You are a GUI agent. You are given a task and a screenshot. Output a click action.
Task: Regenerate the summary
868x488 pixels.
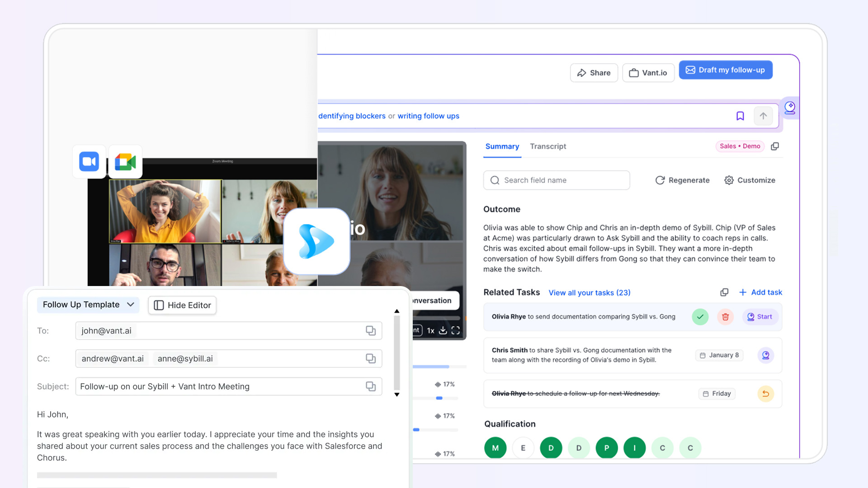click(x=682, y=180)
